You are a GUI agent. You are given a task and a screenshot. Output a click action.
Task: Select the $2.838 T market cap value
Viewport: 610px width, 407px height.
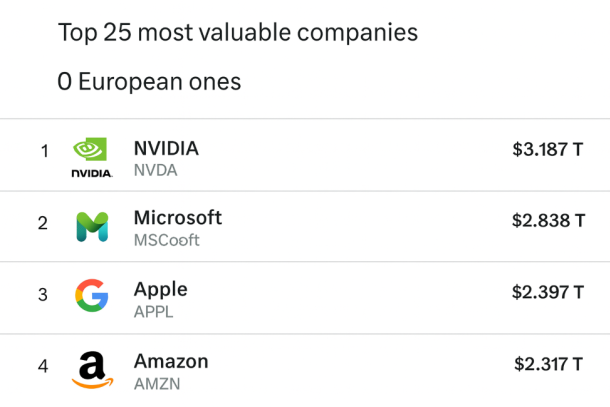(x=548, y=220)
